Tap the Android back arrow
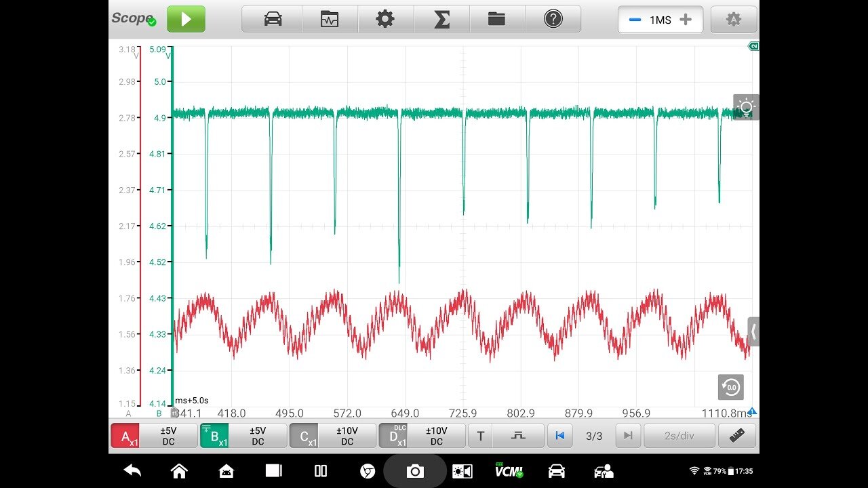 (x=132, y=471)
